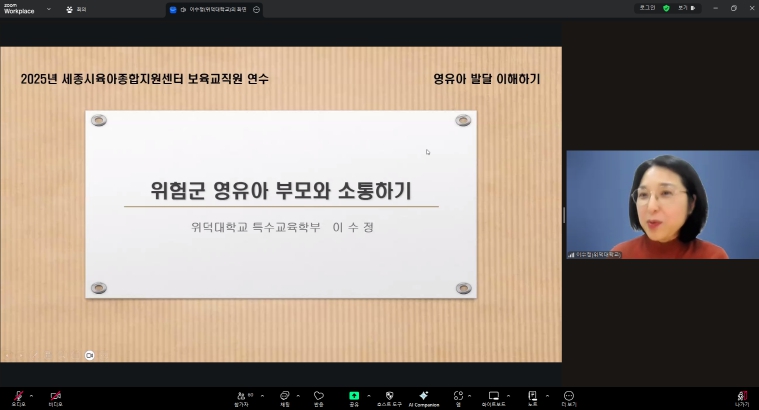Expand the Zoom Workplace dropdown chevron
This screenshot has height=410, width=759.
click(x=48, y=9)
